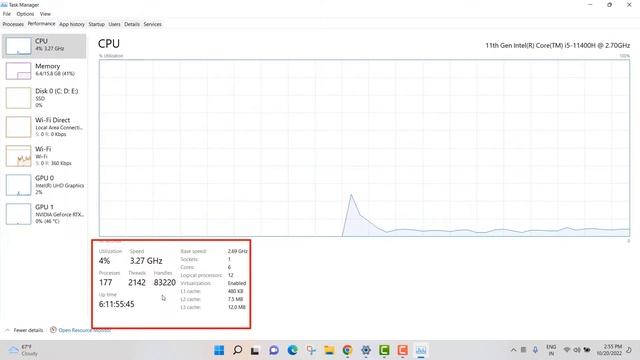640x360 pixels.
Task: Click the Logical processors value 12
Action: 230,276
